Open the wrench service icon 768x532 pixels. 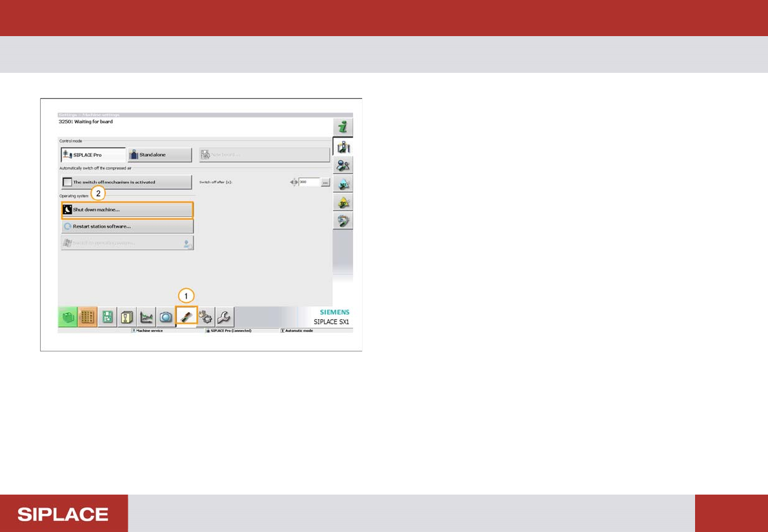click(225, 317)
